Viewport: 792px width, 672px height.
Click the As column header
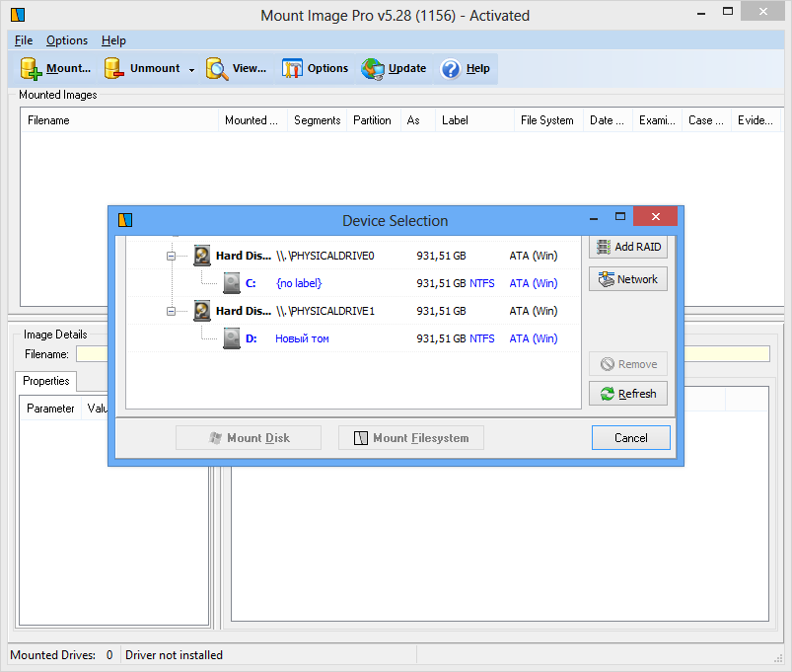point(418,120)
